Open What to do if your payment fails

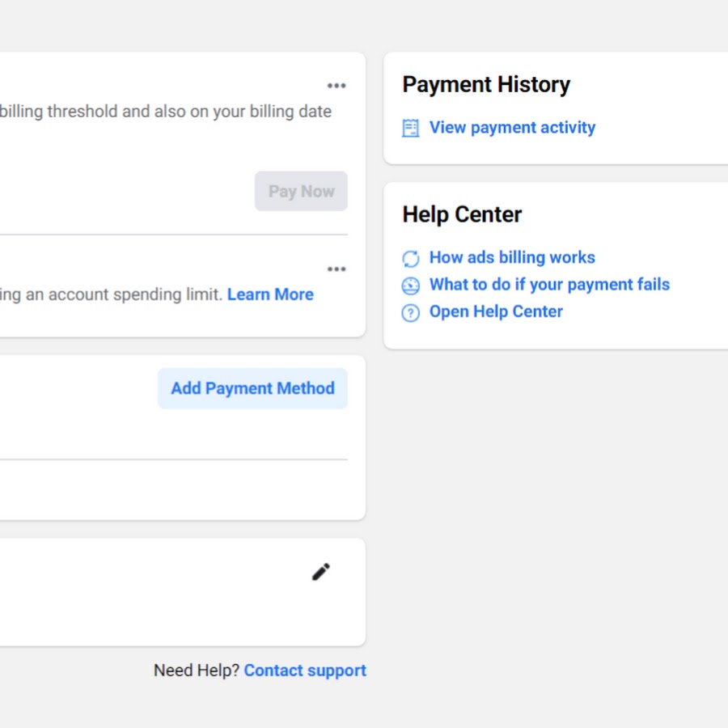pos(550,285)
